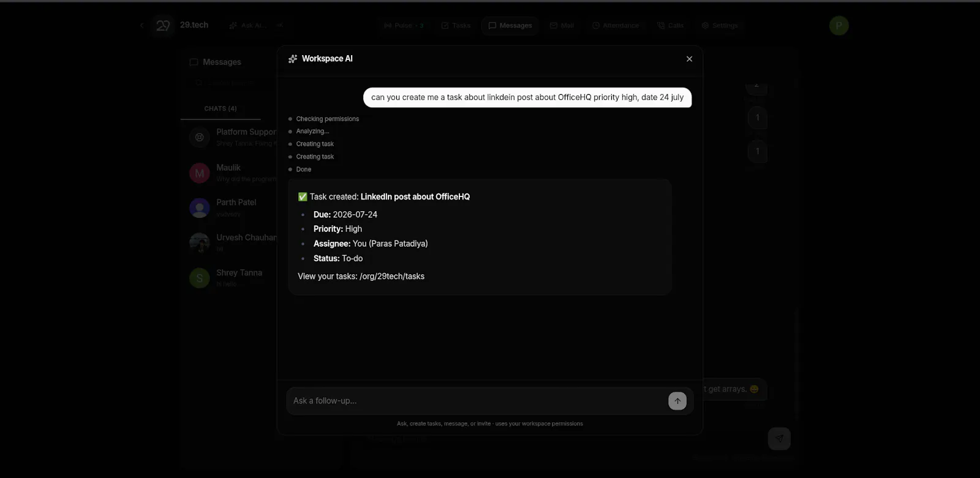
Task: Open the Messages tab in top navigation
Action: [x=510, y=26]
